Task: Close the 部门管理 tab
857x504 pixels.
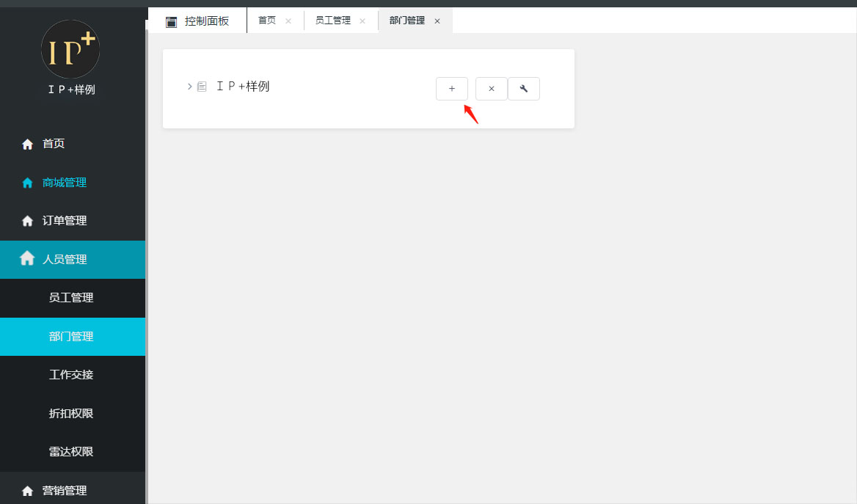Action: 437,21
